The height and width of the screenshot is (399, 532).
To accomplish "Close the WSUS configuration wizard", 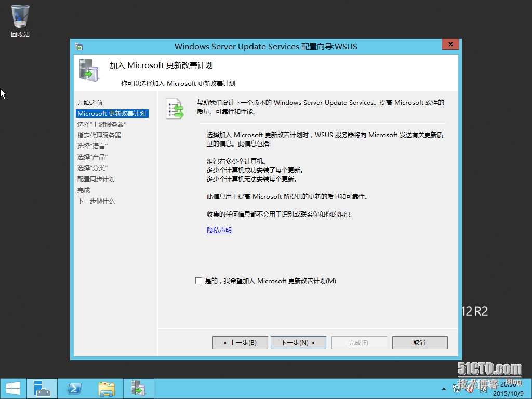I will 450,45.
